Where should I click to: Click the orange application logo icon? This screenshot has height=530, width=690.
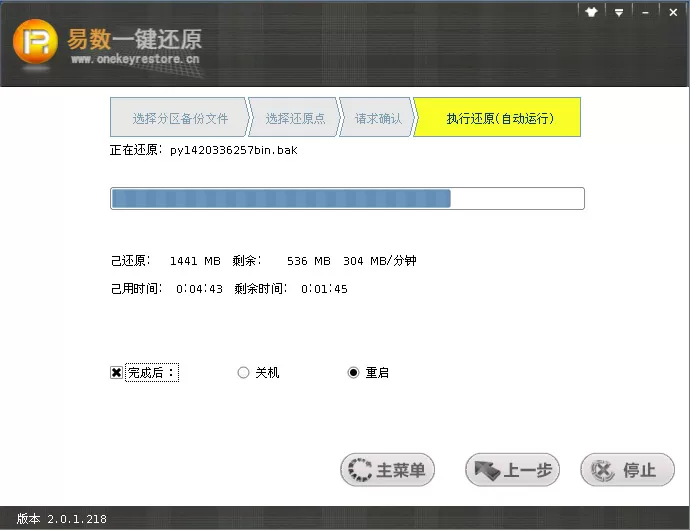tap(35, 42)
